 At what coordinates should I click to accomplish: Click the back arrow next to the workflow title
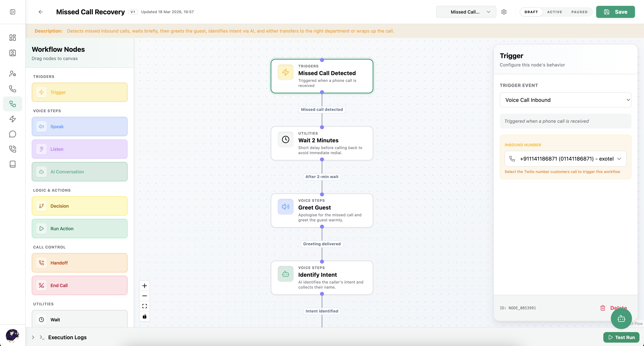(40, 12)
